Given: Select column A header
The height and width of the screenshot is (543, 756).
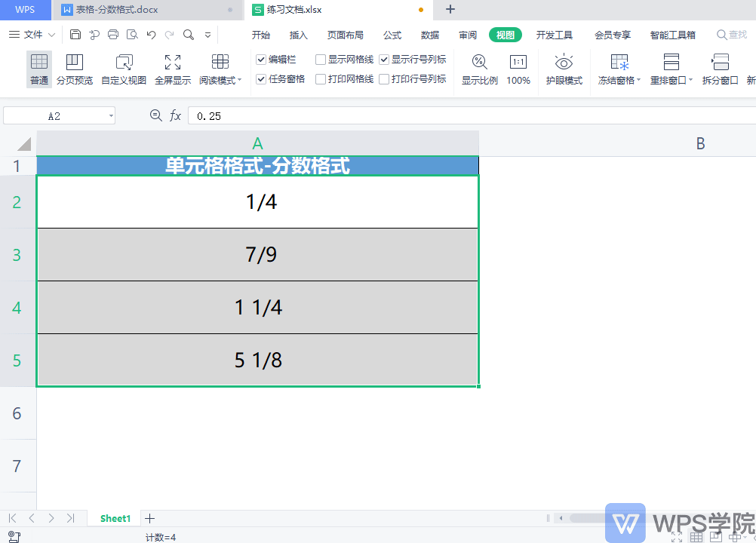Looking at the screenshot, I should pyautogui.click(x=257, y=143).
